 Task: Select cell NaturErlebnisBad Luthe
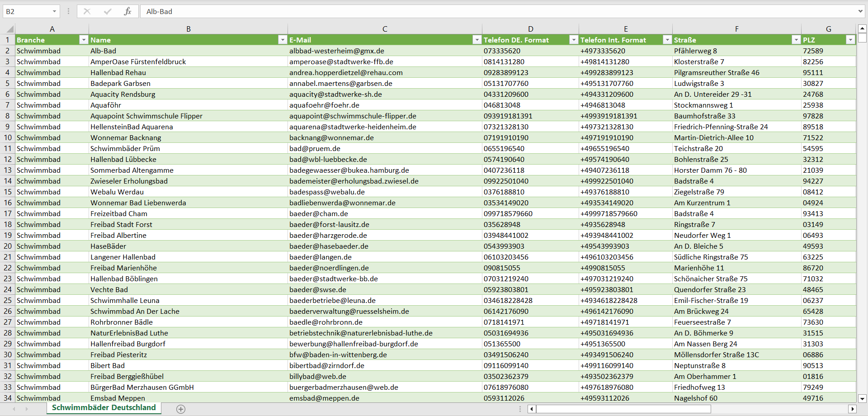coord(189,333)
